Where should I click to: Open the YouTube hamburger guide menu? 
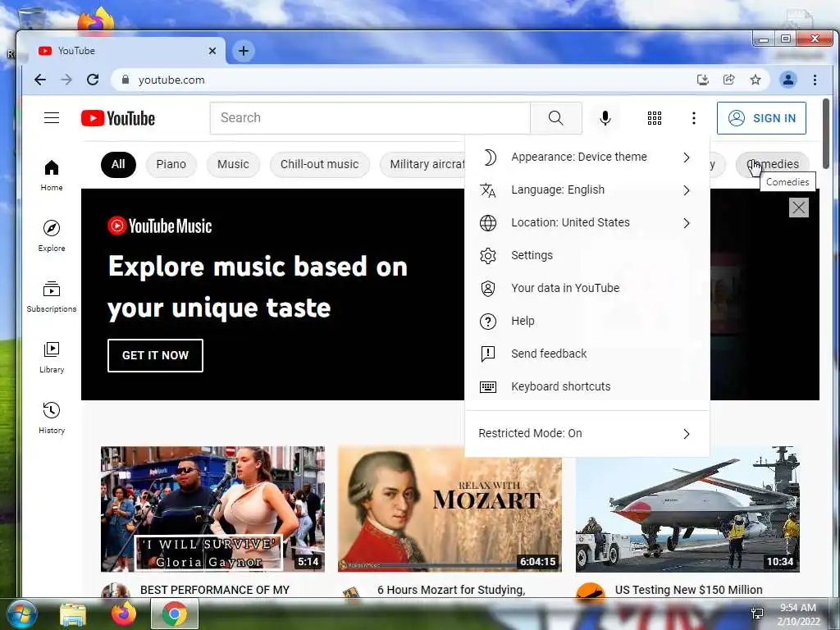tap(52, 118)
